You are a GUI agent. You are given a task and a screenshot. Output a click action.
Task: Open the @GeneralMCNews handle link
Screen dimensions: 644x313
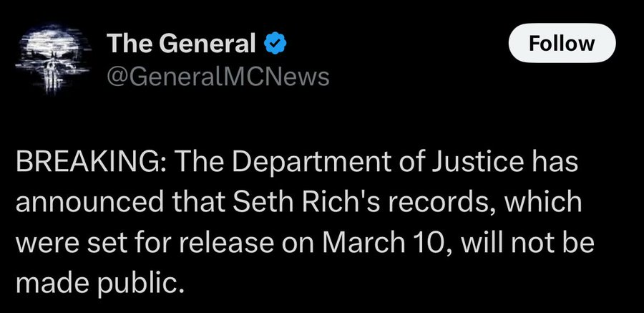coord(218,77)
